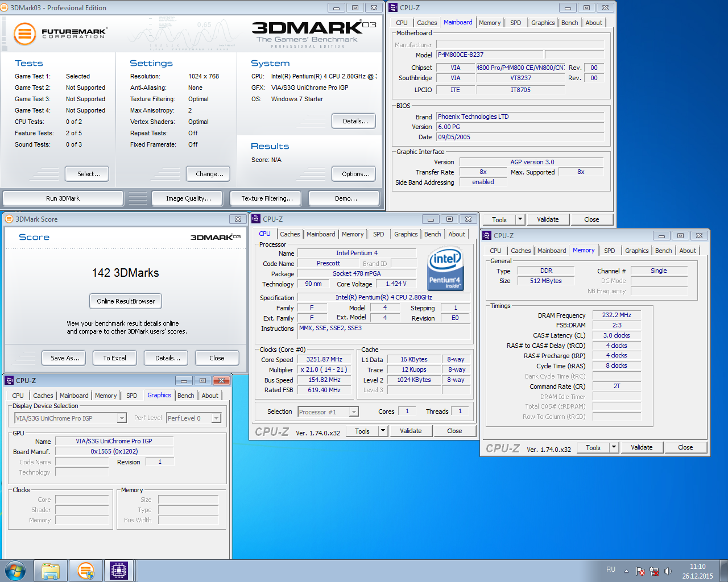
Task: Click the RU language indicator
Action: click(x=610, y=569)
